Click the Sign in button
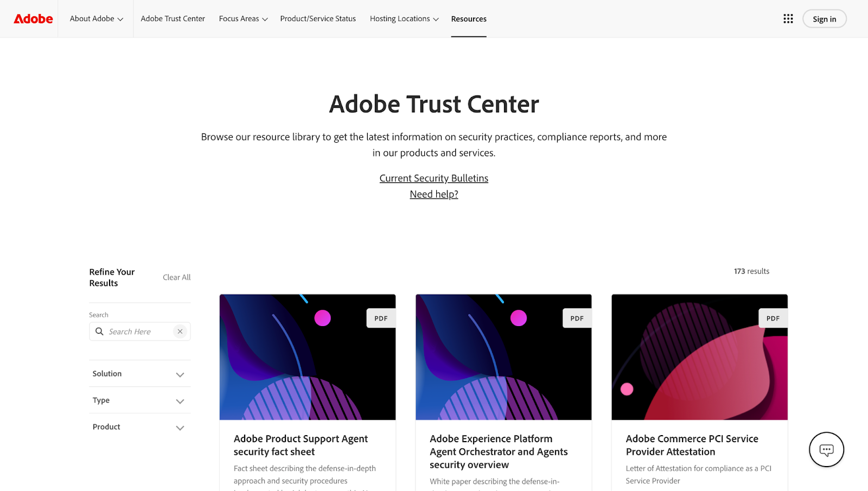The image size is (868, 491). (825, 19)
